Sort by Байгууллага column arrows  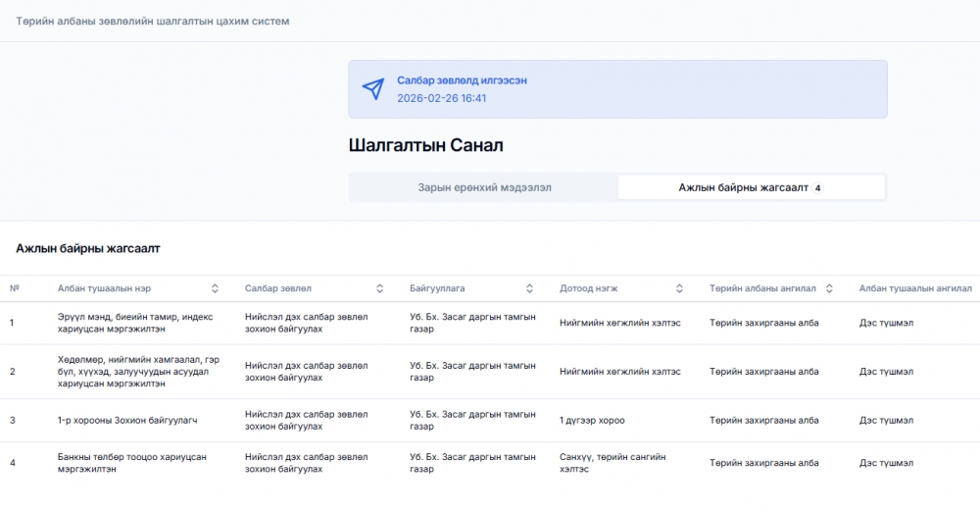[529, 288]
